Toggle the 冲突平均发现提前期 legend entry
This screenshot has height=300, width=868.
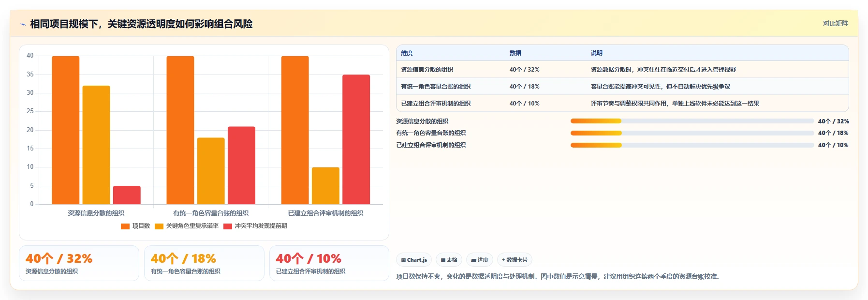pyautogui.click(x=255, y=226)
